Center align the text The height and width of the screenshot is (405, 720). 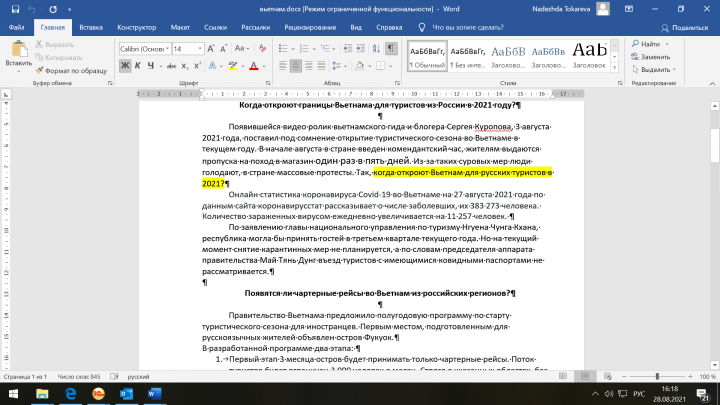point(296,66)
